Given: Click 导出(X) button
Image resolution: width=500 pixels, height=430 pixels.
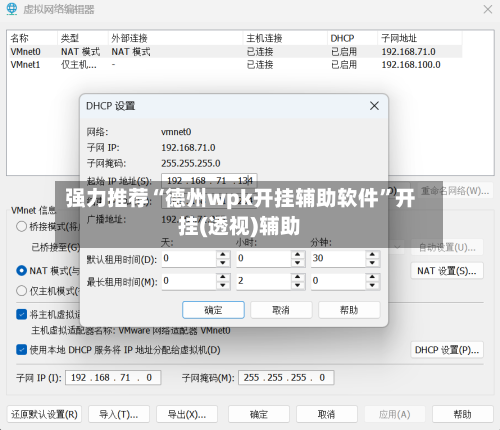Looking at the screenshot, I should coord(187,414).
